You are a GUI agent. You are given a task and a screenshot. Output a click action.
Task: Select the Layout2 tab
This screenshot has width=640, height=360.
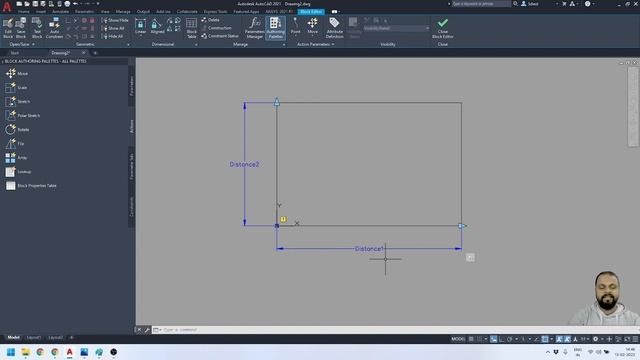click(56, 338)
